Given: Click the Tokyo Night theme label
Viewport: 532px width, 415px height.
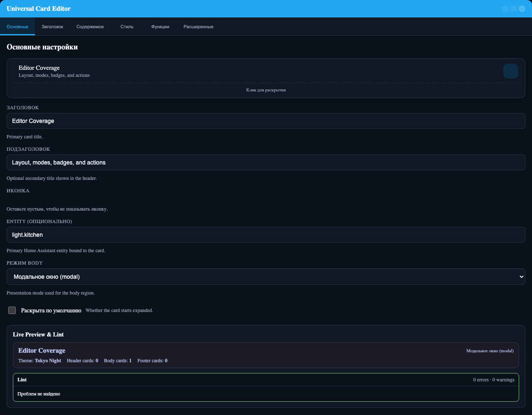Looking at the screenshot, I should (x=47, y=361).
